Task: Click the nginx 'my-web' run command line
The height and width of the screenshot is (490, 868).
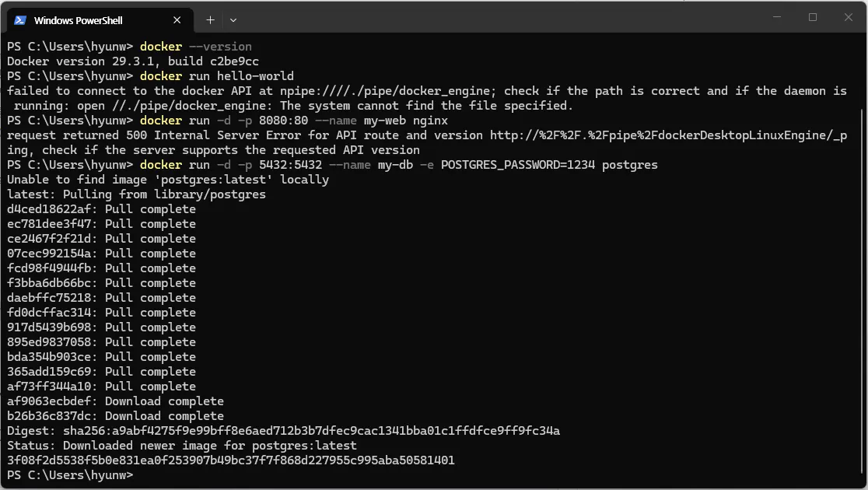Action: 294,120
